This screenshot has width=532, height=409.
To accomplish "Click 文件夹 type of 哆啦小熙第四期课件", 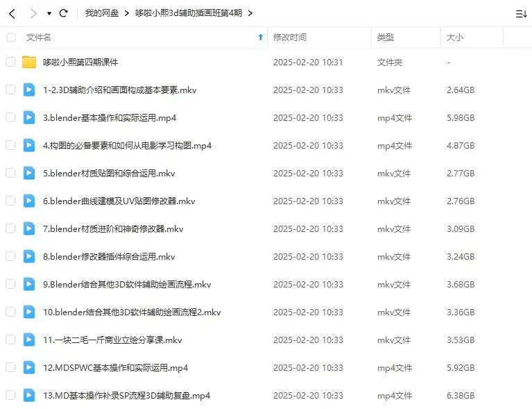I will click(390, 62).
